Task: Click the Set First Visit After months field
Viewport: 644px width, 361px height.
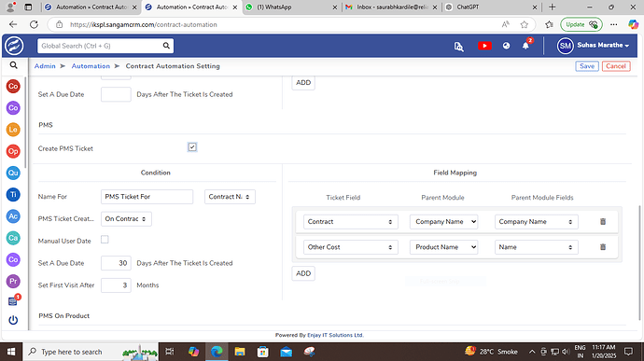Action: point(116,285)
